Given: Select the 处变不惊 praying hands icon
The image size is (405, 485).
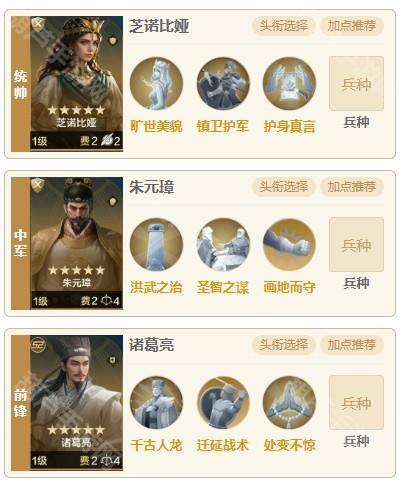Looking at the screenshot, I should pos(289,402).
